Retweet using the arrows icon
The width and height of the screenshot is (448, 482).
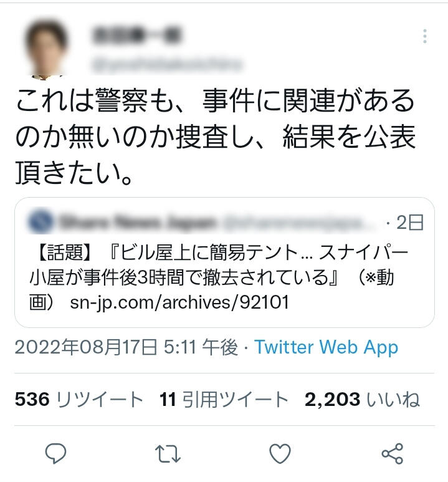pos(168,454)
